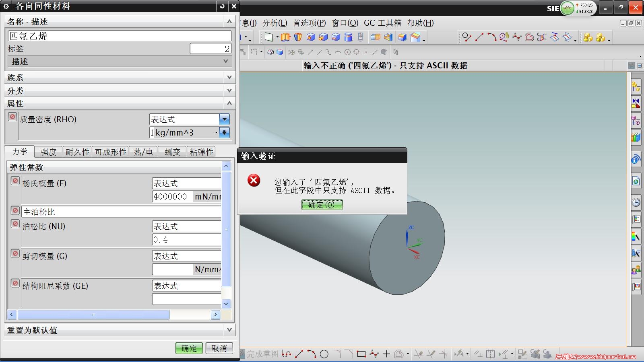Switch to the 粘弹性 tab
This screenshot has width=644, height=362.
[x=201, y=152]
